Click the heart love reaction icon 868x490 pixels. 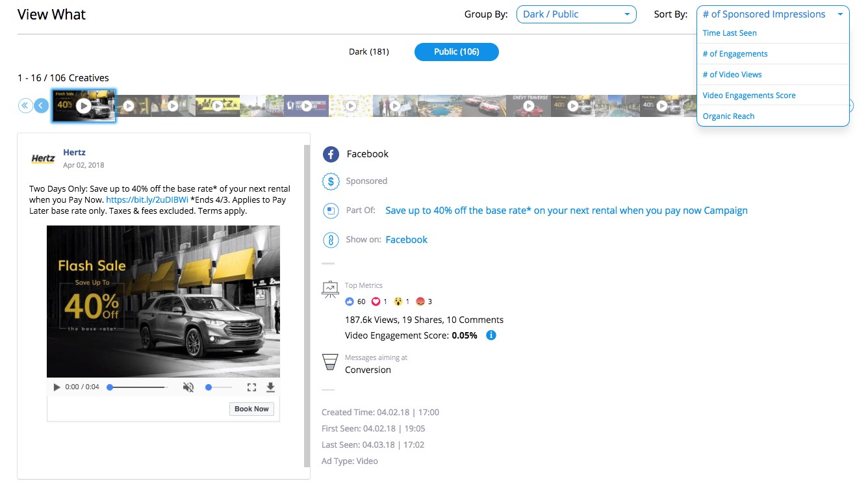click(x=376, y=302)
